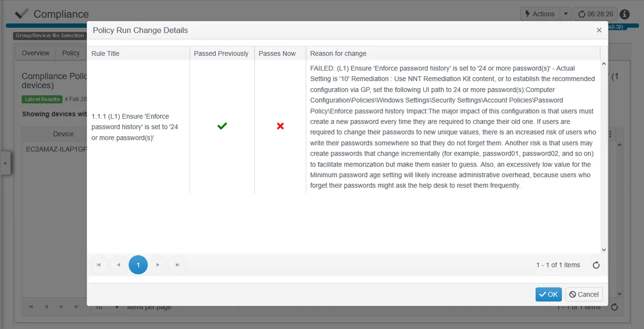
Task: Go to previous page in dialog pager
Action: tap(119, 265)
